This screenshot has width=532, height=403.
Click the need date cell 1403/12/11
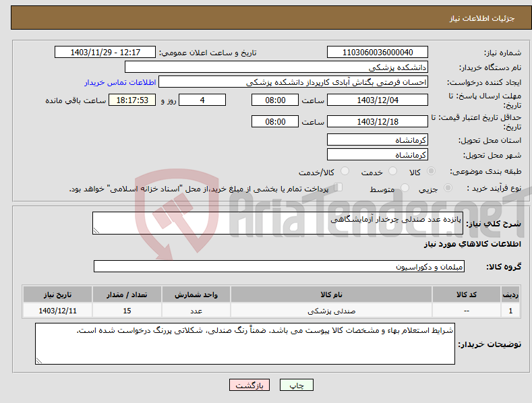pyautogui.click(x=58, y=311)
